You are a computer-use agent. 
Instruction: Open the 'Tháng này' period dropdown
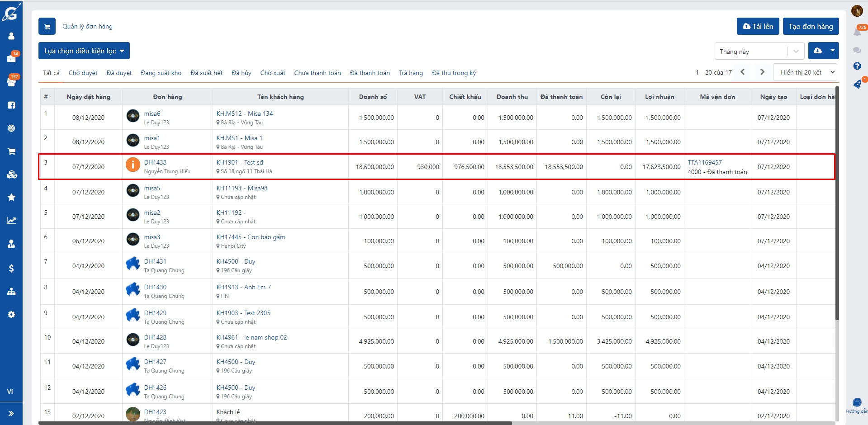[x=759, y=52]
